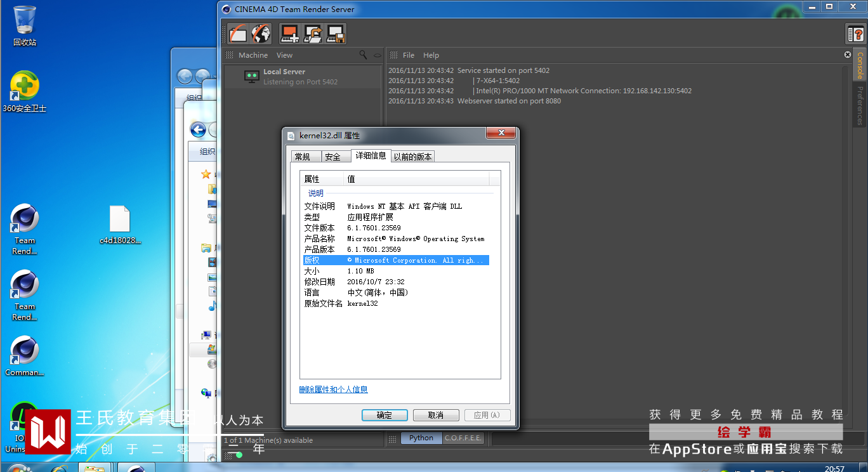The width and height of the screenshot is (868, 472).
Task: Switch to the 以前的版本 tab
Action: [x=412, y=157]
